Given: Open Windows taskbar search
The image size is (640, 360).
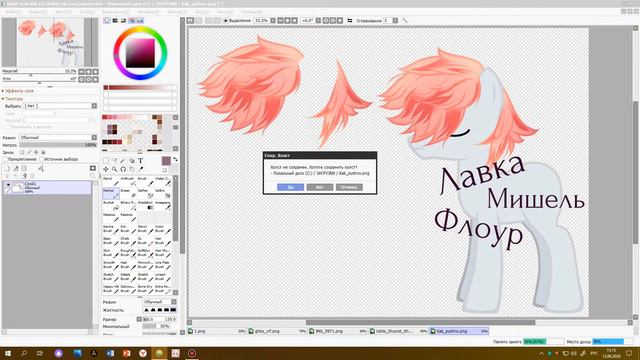Looking at the screenshot, I should 24,353.
